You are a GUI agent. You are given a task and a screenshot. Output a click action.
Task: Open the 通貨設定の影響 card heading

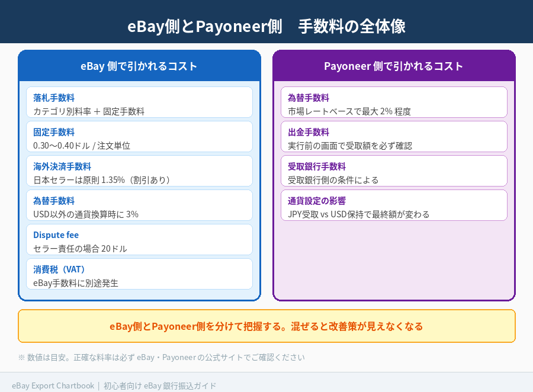[316, 201]
